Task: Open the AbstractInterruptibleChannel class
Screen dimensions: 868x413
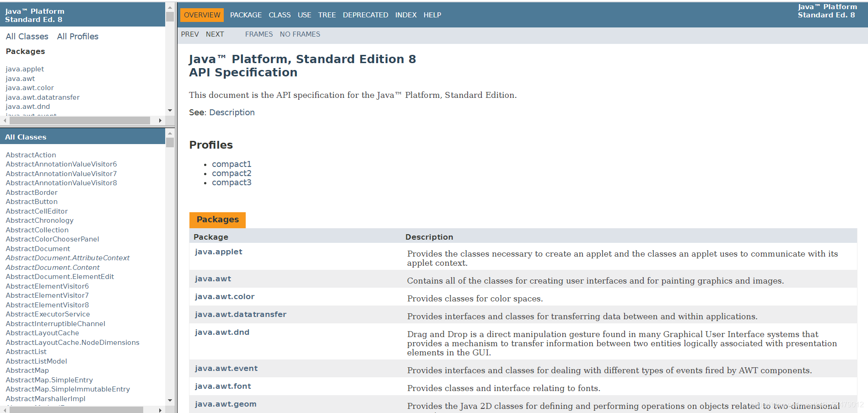Action: [55, 324]
